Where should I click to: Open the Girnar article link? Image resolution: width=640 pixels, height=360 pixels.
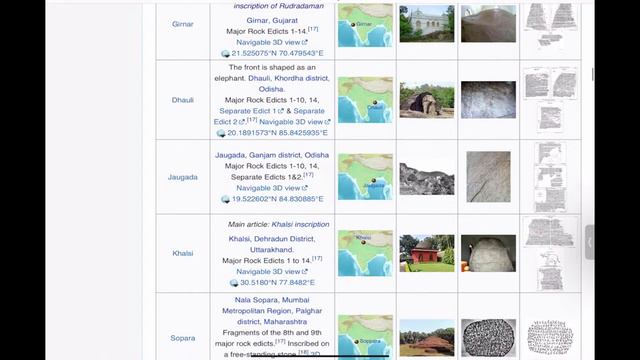182,24
